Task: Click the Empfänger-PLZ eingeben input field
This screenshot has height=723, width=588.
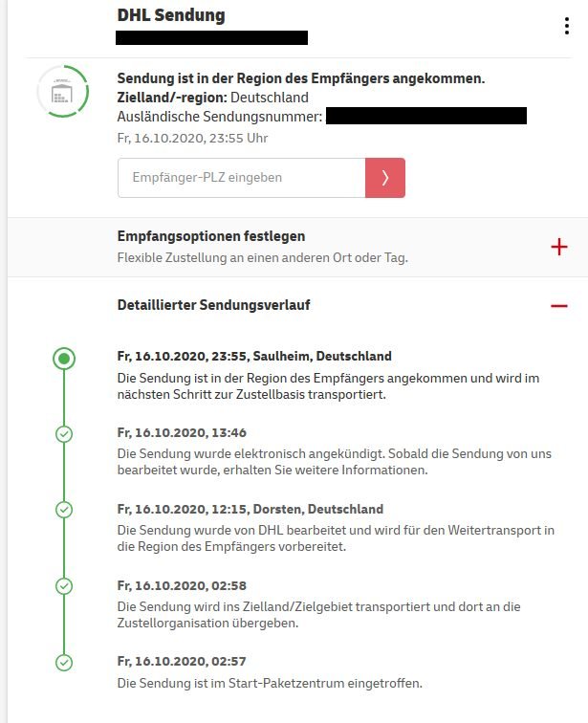Action: pyautogui.click(x=242, y=178)
